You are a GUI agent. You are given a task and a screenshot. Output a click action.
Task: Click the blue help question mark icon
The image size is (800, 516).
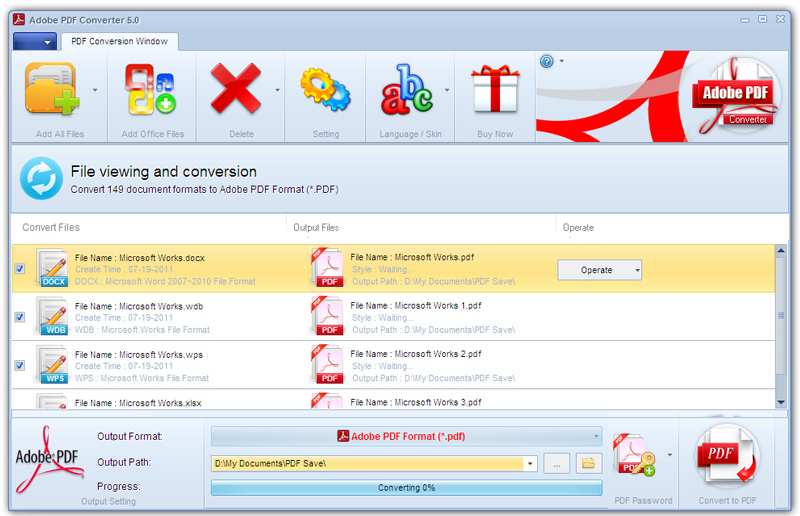coord(546,61)
